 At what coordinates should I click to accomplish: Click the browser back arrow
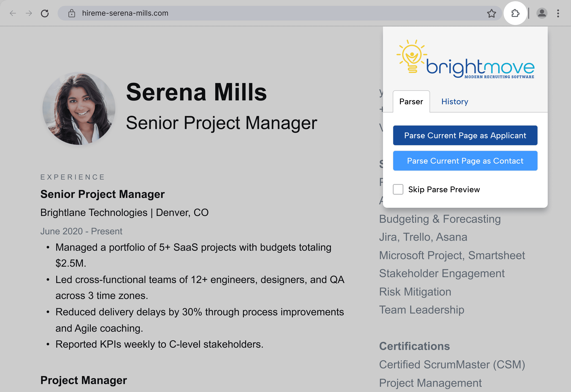[x=13, y=13]
